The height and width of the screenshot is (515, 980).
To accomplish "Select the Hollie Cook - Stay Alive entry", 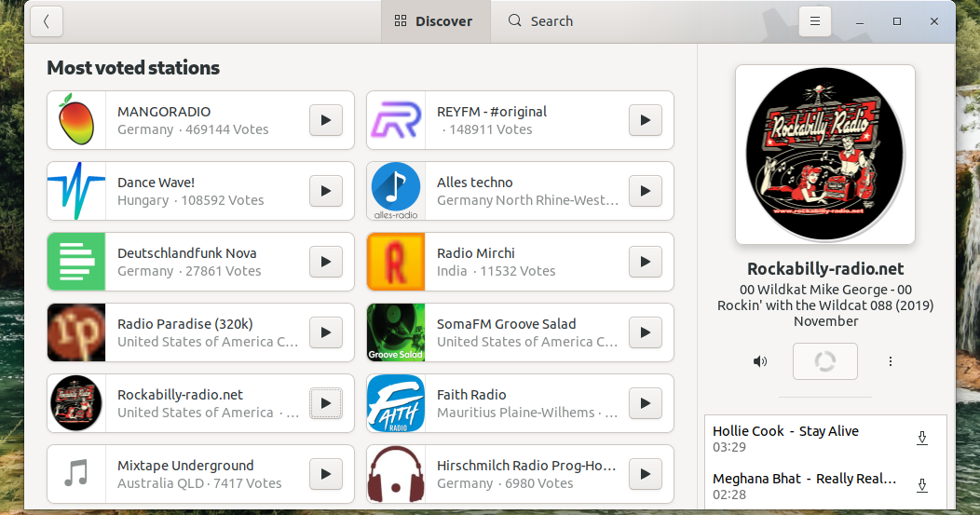I will coord(825,439).
